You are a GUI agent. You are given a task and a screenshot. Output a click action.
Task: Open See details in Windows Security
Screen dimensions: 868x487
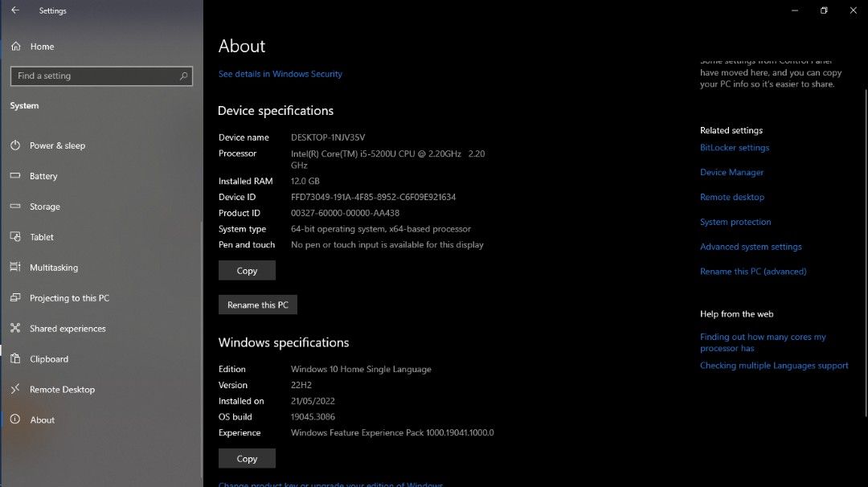(x=280, y=74)
